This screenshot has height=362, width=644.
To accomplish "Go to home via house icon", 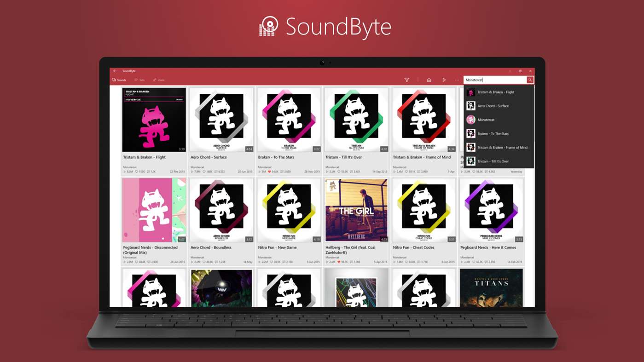I will [429, 80].
